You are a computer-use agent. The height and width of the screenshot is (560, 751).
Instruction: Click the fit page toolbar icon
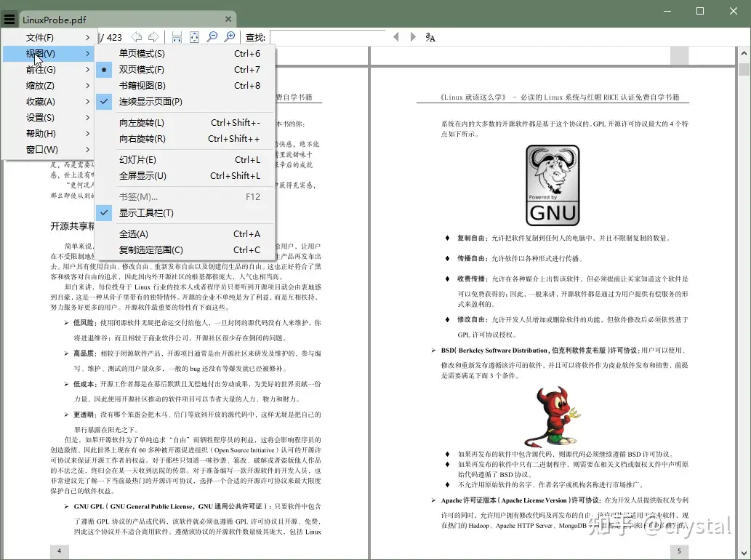[194, 37]
